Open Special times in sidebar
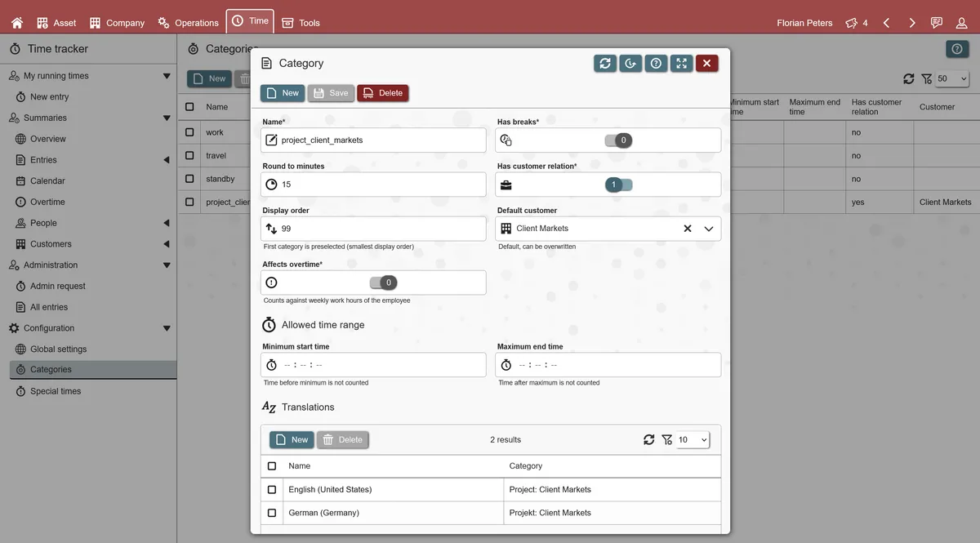 [x=56, y=391]
